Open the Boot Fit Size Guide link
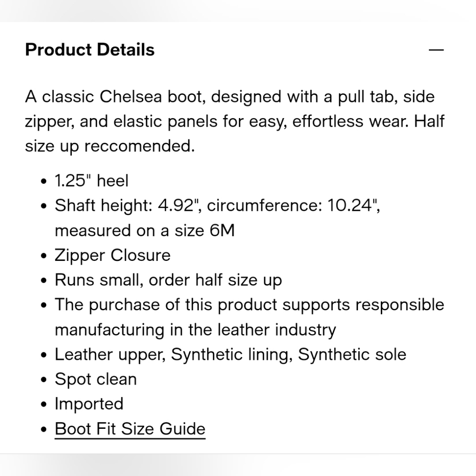The height and width of the screenshot is (476, 476). pyautogui.click(x=130, y=429)
